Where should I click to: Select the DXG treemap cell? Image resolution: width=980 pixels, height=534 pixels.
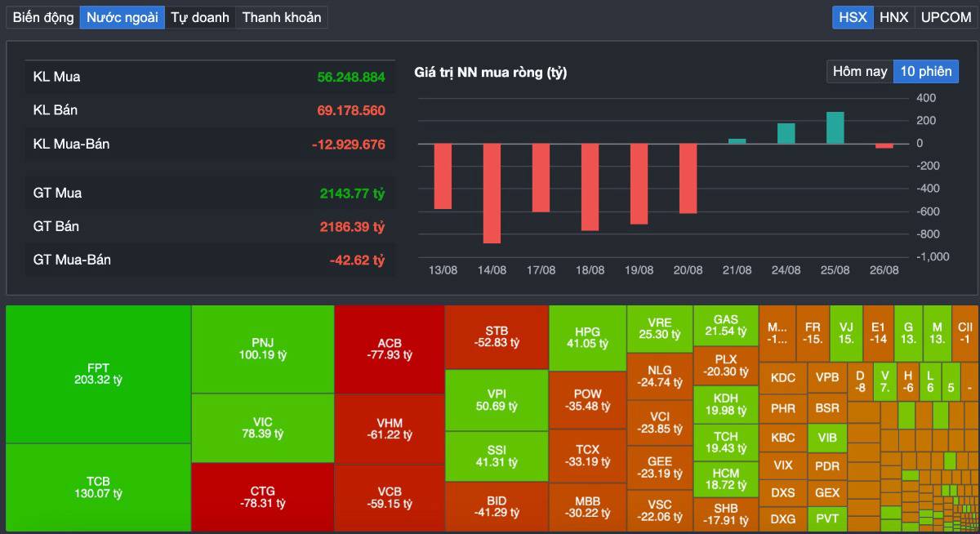tap(783, 518)
